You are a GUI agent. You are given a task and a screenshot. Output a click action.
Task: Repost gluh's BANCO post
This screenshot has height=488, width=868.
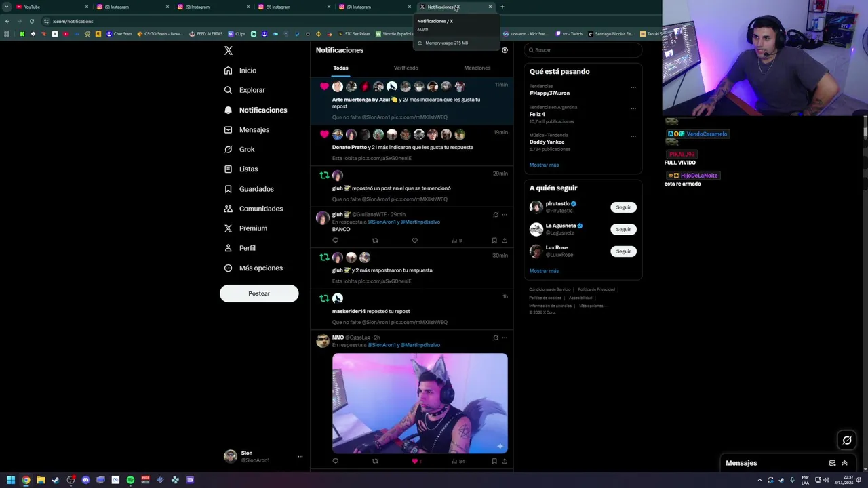pos(375,240)
